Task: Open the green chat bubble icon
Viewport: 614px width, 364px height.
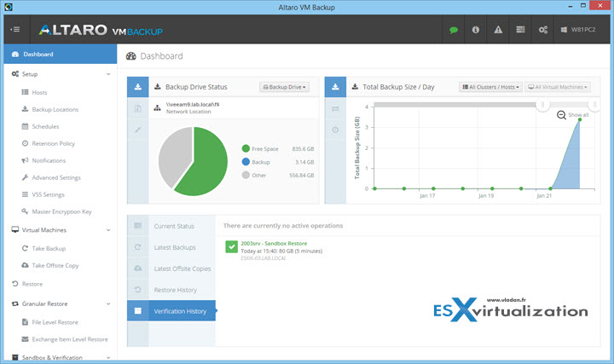Action: [x=454, y=30]
